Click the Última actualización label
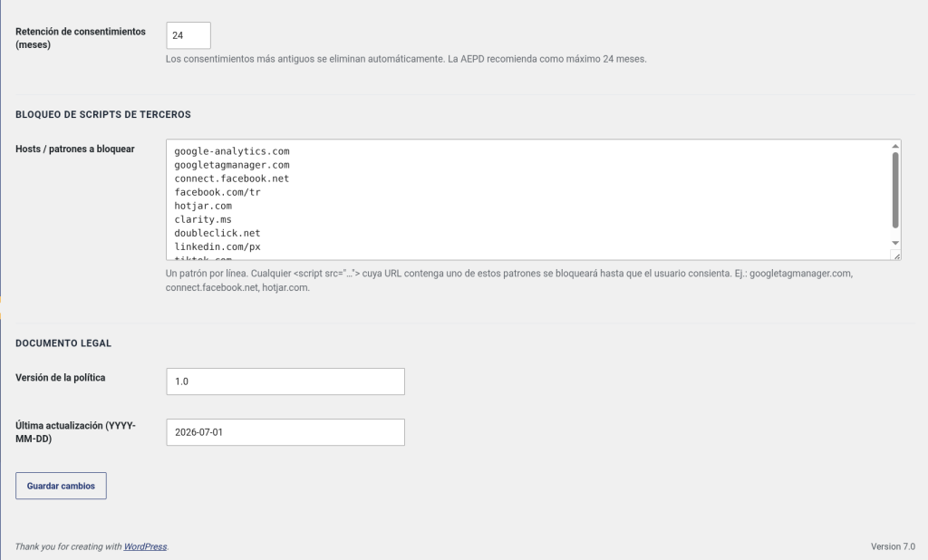Image resolution: width=928 pixels, height=560 pixels. click(x=76, y=432)
